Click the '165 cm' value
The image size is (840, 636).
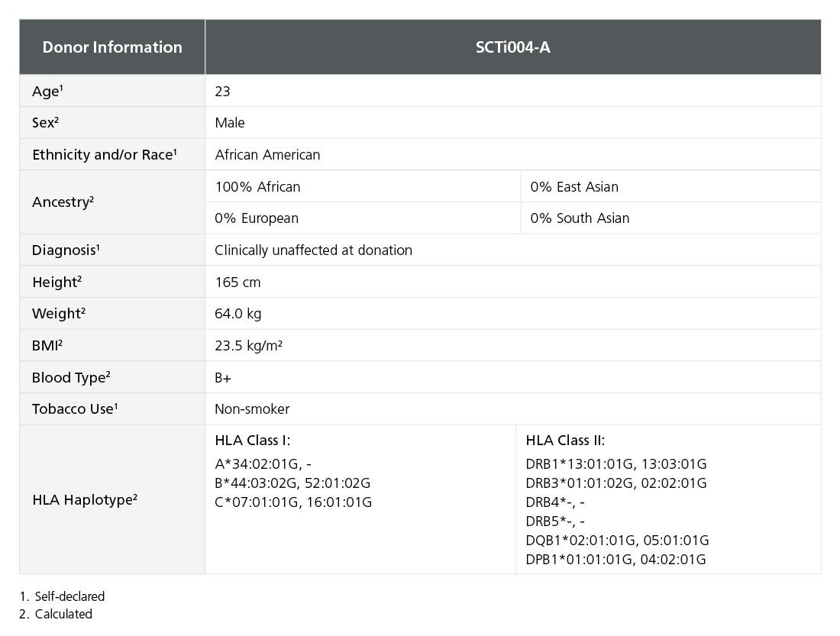coord(237,282)
